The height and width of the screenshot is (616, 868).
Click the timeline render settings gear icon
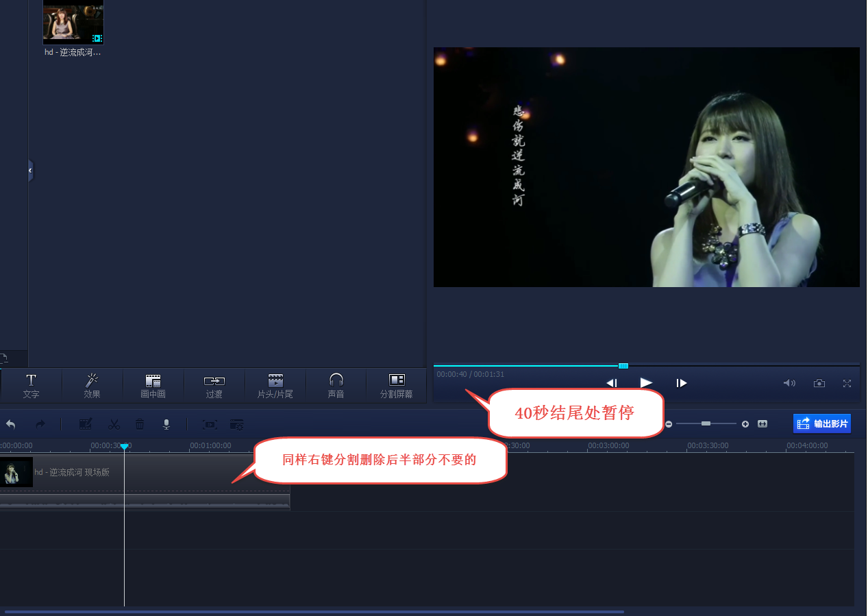[236, 425]
